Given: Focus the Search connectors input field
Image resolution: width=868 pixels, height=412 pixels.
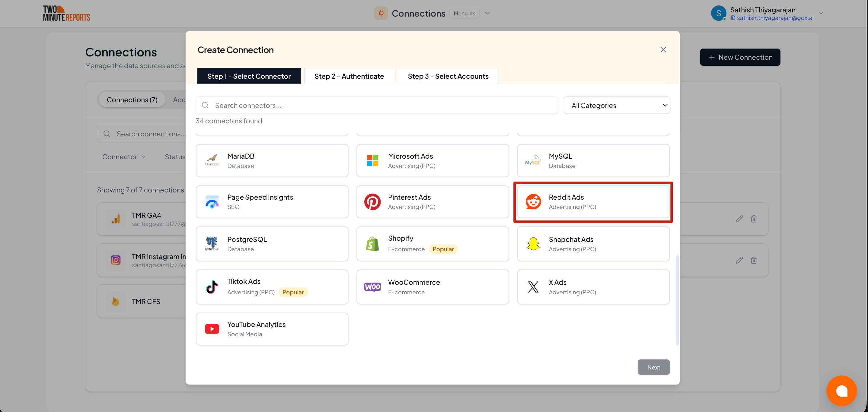Looking at the screenshot, I should point(377,105).
